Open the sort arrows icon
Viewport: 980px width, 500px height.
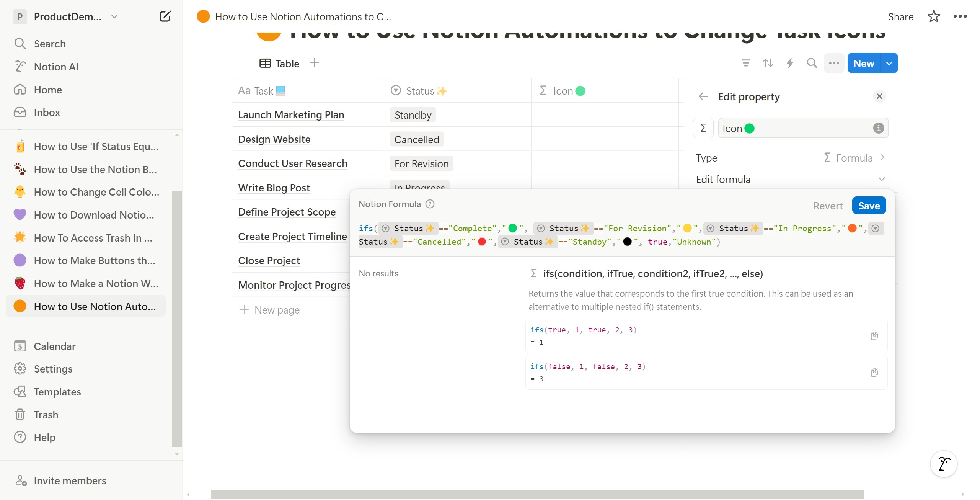pos(768,63)
